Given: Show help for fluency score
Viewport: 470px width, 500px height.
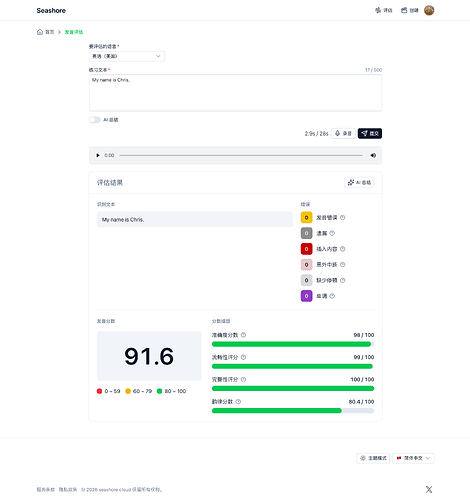Looking at the screenshot, I should pos(244,357).
